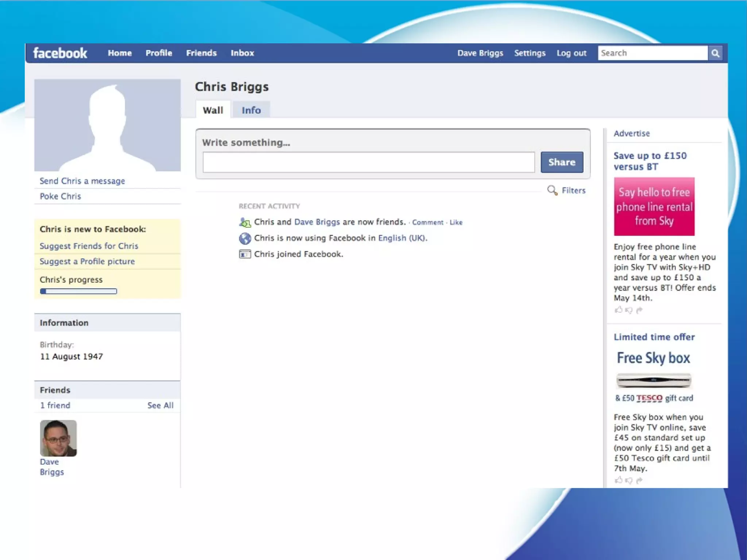The height and width of the screenshot is (560, 747).
Task: Thumbs up the Free Sky box ad
Action: pos(619,480)
